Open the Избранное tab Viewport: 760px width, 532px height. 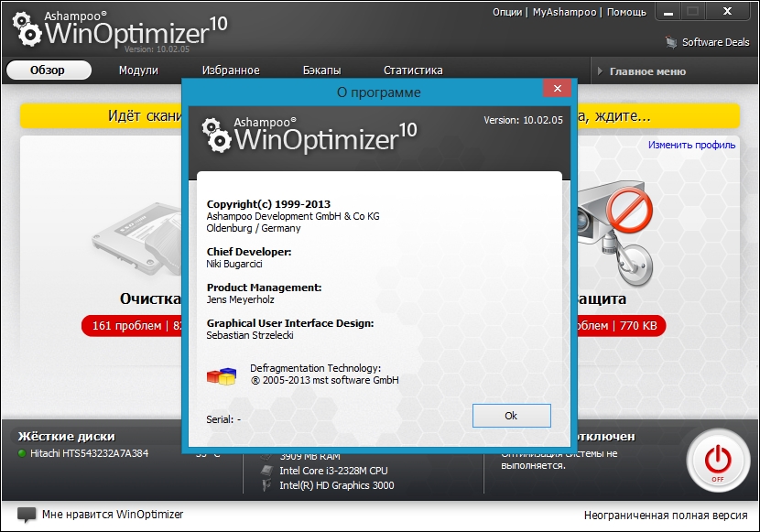[x=231, y=71]
